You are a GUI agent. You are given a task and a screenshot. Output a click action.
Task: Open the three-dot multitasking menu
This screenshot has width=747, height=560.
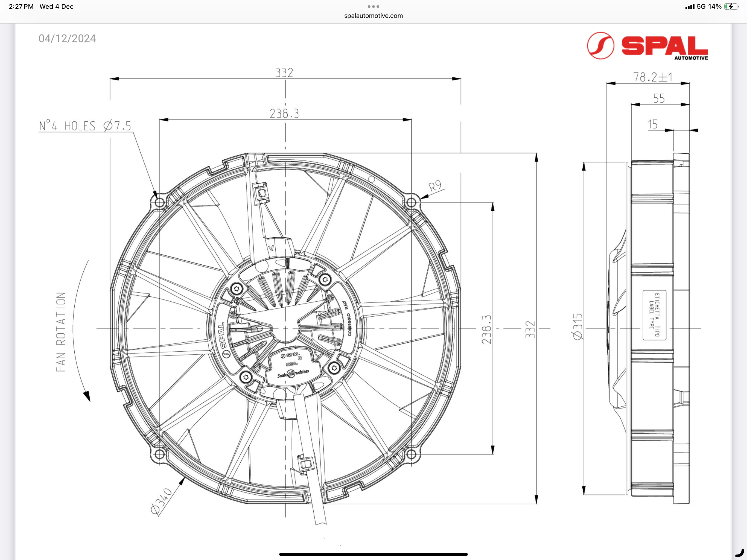click(x=373, y=6)
